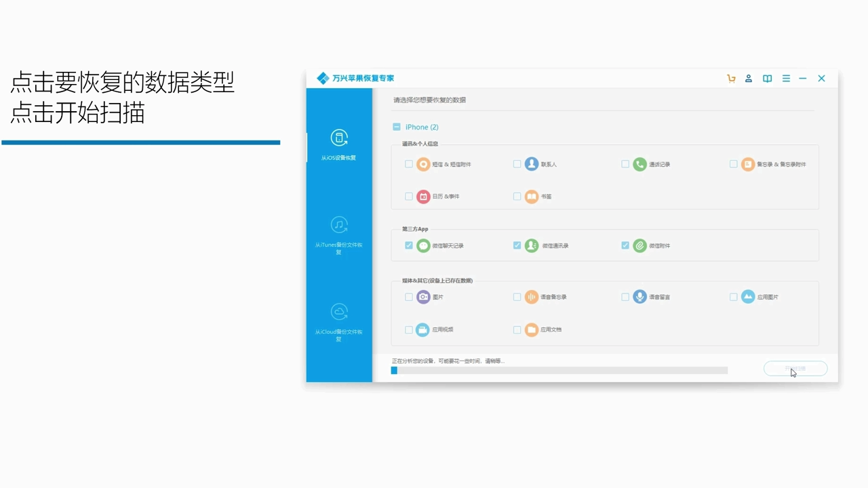
Task: Click the 微信附件 label text
Action: coord(660,246)
